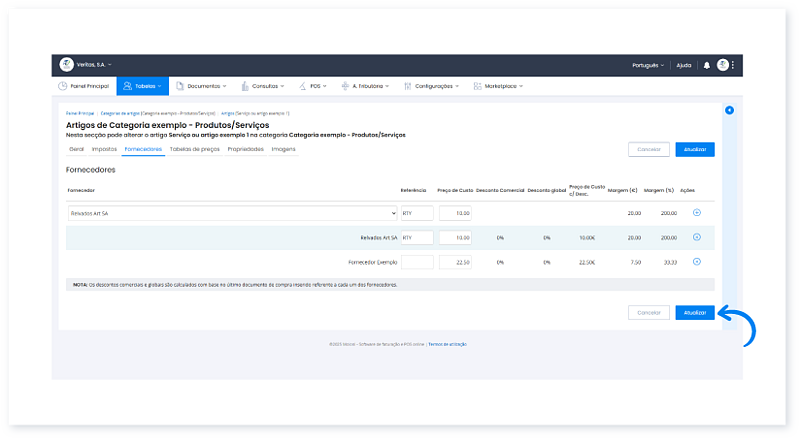Click the top Cancelar button
The width and height of the screenshot is (800, 439).
(649, 149)
